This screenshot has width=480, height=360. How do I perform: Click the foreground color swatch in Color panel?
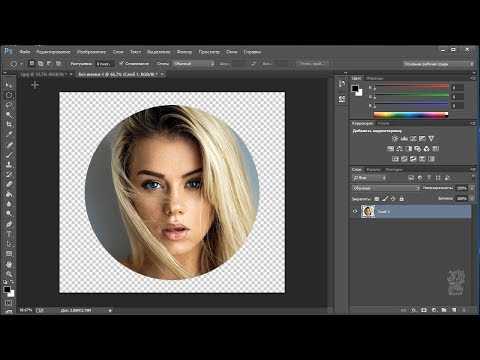click(x=355, y=89)
